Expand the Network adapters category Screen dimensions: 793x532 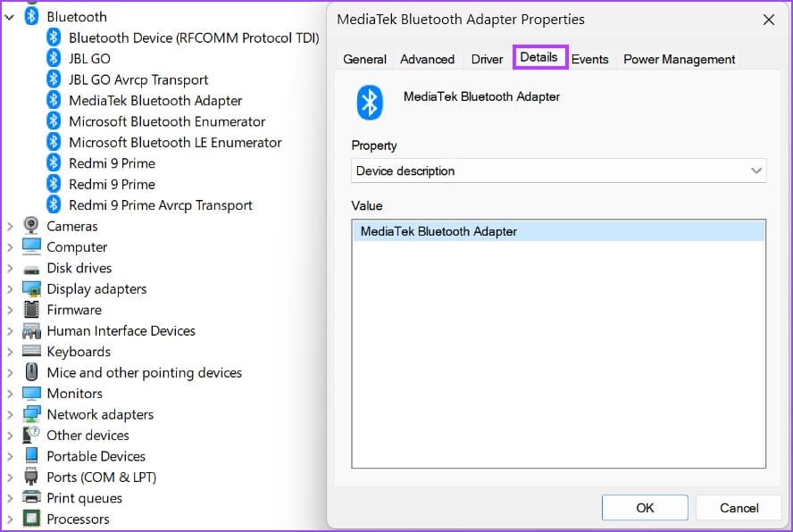pyautogui.click(x=10, y=415)
